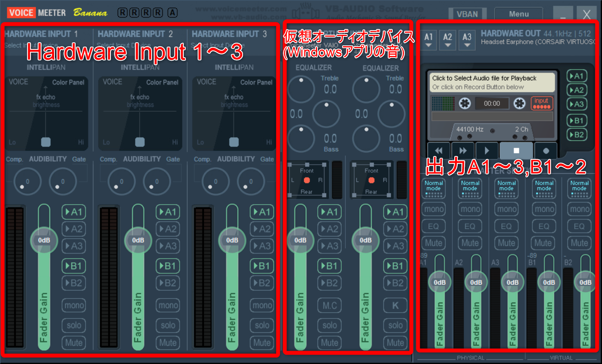Open the Menu button
The height and width of the screenshot is (364, 602).
(519, 14)
